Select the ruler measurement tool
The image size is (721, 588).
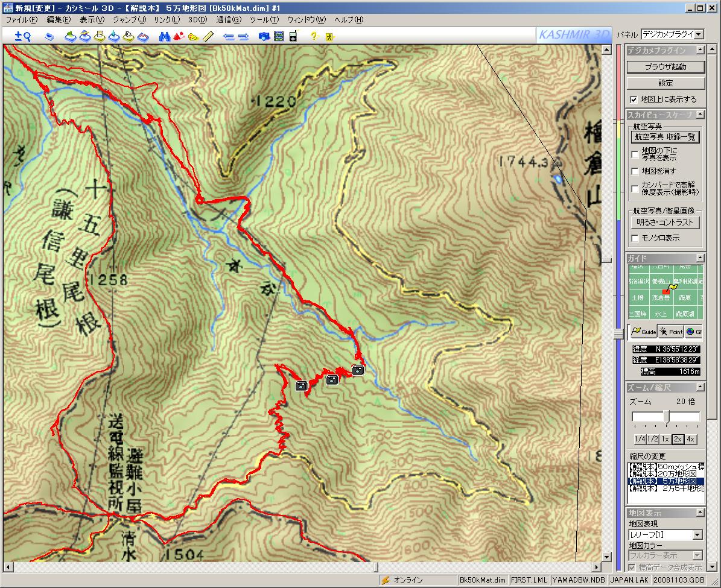tap(208, 36)
